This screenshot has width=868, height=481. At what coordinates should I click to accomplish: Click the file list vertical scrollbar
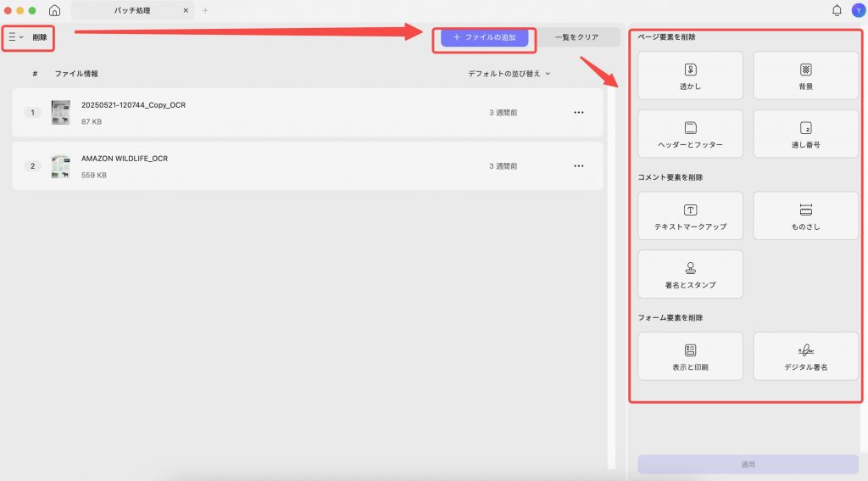(611, 277)
